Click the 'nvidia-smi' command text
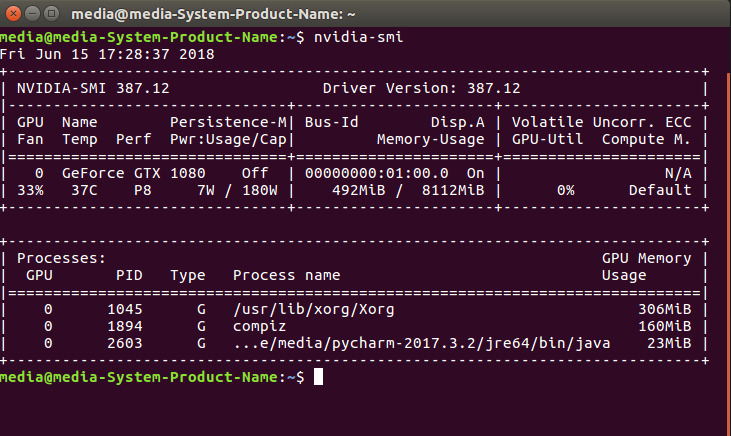The height and width of the screenshot is (436, 731). pos(359,37)
